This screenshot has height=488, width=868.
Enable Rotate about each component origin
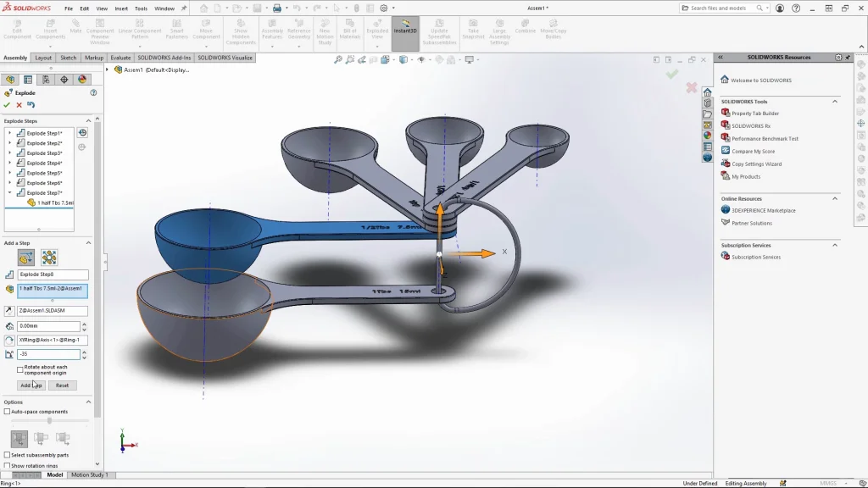20,369
